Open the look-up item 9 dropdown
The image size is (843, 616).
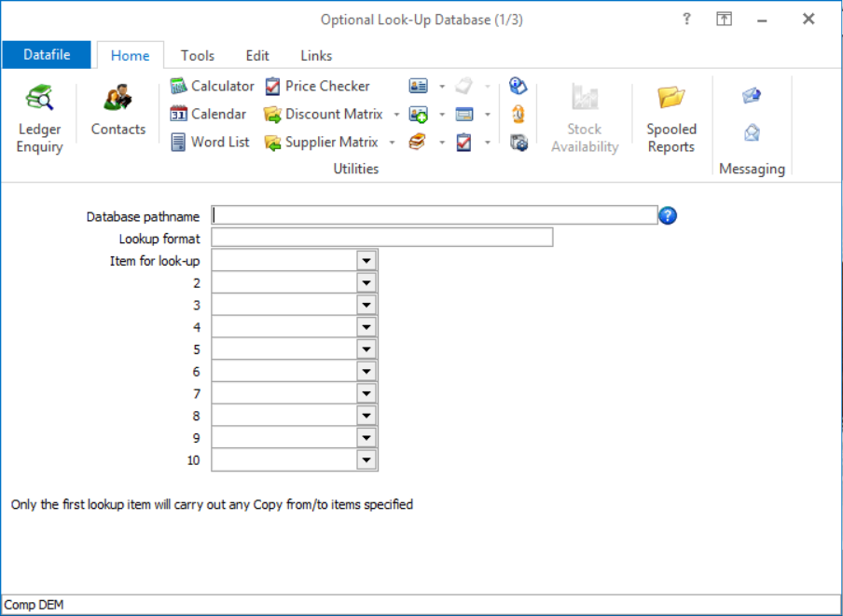366,438
